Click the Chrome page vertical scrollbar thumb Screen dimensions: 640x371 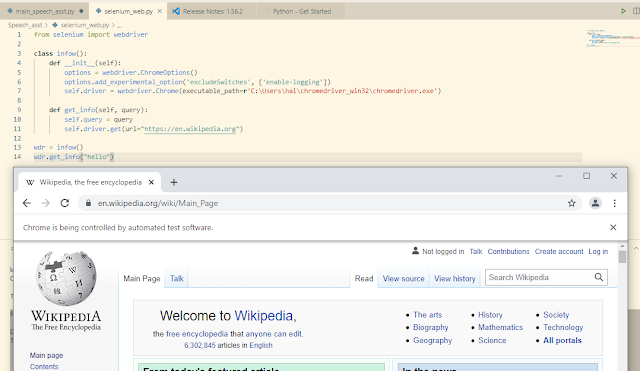[622, 257]
